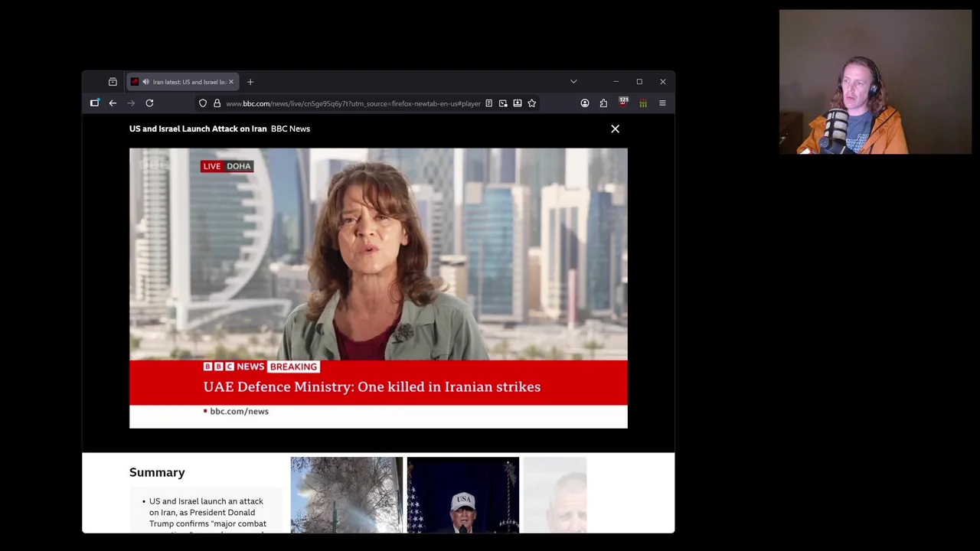Image resolution: width=980 pixels, height=551 pixels.
Task: Open the tracking protection shield icon
Action: 203,103
